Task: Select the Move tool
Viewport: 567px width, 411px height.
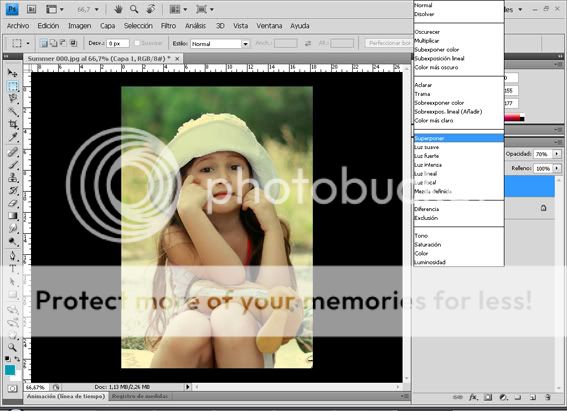Action: [x=13, y=73]
